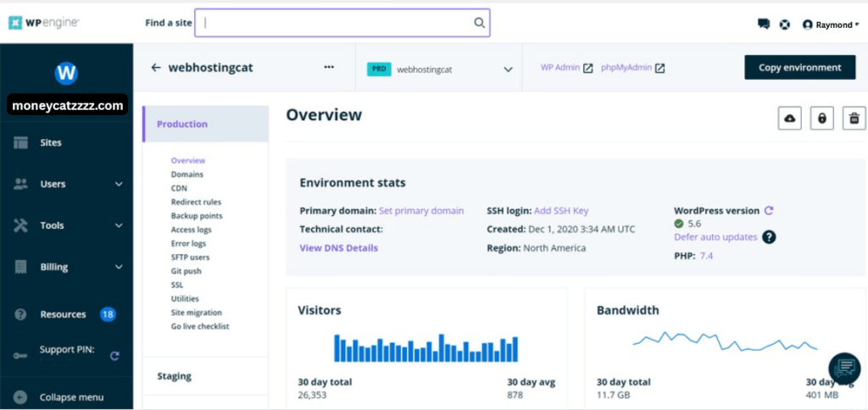Screen dimensions: 868x410
Task: Open Backup points menu item
Action: (x=197, y=216)
